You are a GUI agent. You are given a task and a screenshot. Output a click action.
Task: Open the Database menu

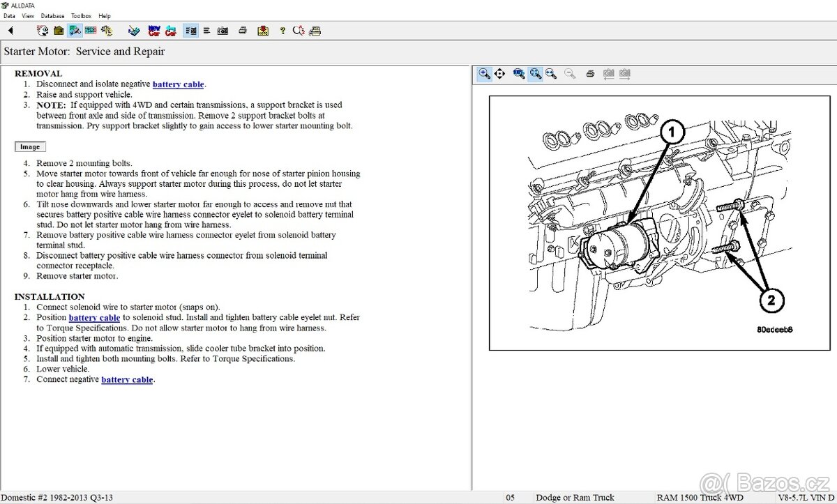52,15
